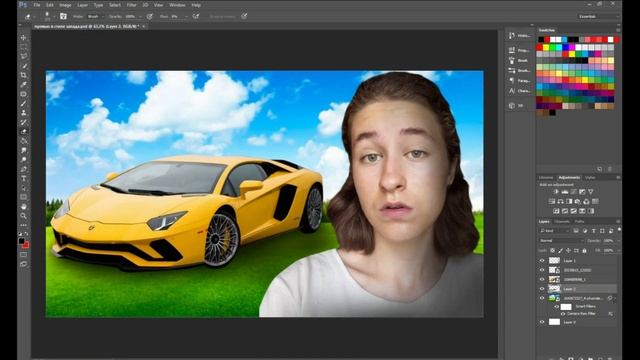Add a Brightness/Contrast adjustment
The image size is (640, 360).
556,191
